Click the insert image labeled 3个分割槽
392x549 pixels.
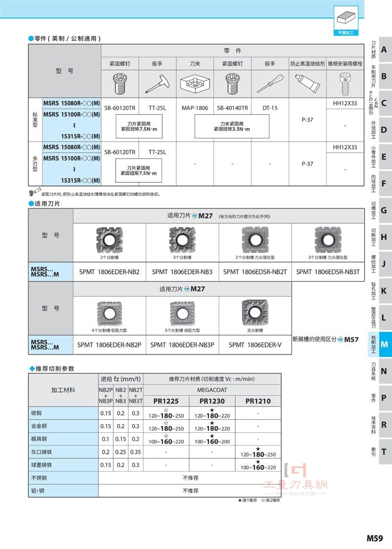click(182, 241)
